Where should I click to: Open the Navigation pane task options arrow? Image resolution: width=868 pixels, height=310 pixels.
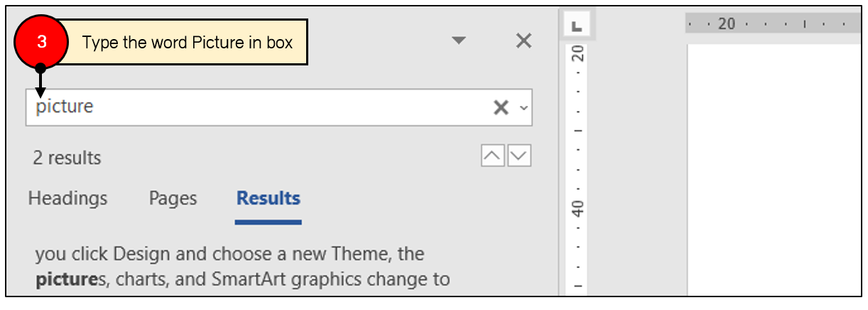[459, 41]
